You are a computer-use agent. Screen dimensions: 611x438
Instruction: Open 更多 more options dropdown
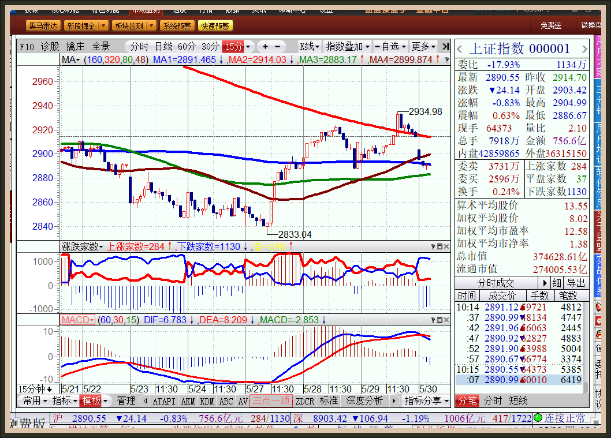424,47
